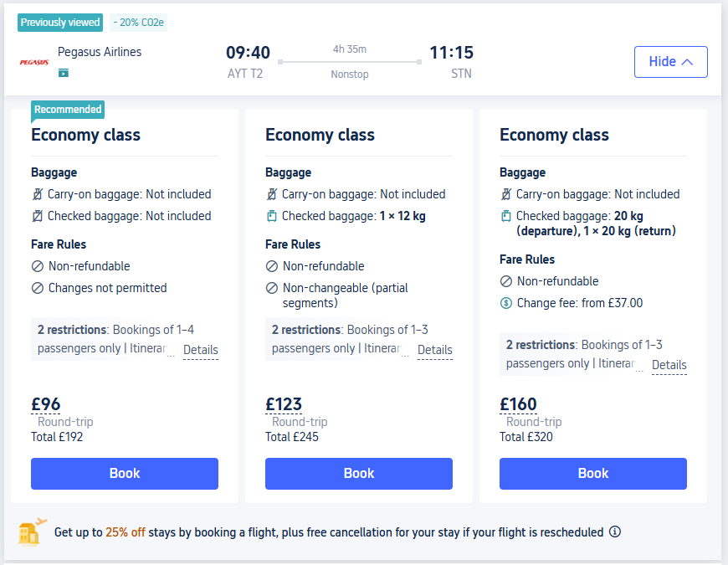The height and width of the screenshot is (565, 728).
Task: Click the Previously viewed badge
Action: click(x=60, y=23)
